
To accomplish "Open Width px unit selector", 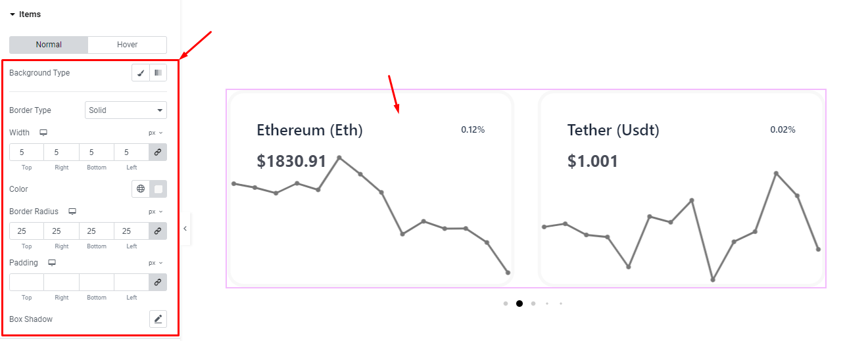I will click(156, 133).
